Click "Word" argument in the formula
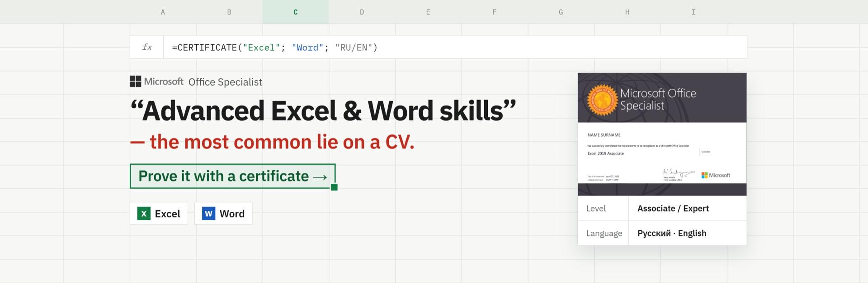The image size is (868, 283). 307,48
